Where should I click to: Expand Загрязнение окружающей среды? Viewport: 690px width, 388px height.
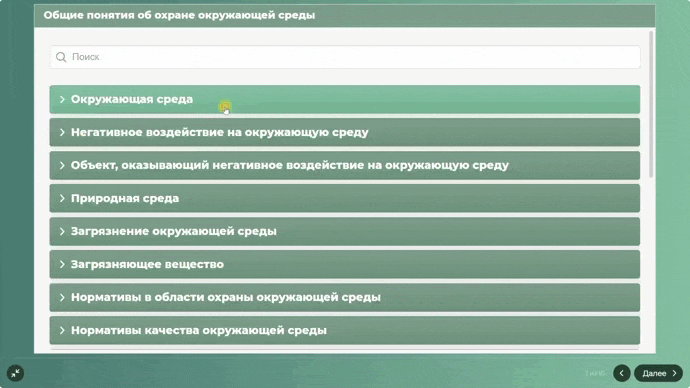coord(345,231)
